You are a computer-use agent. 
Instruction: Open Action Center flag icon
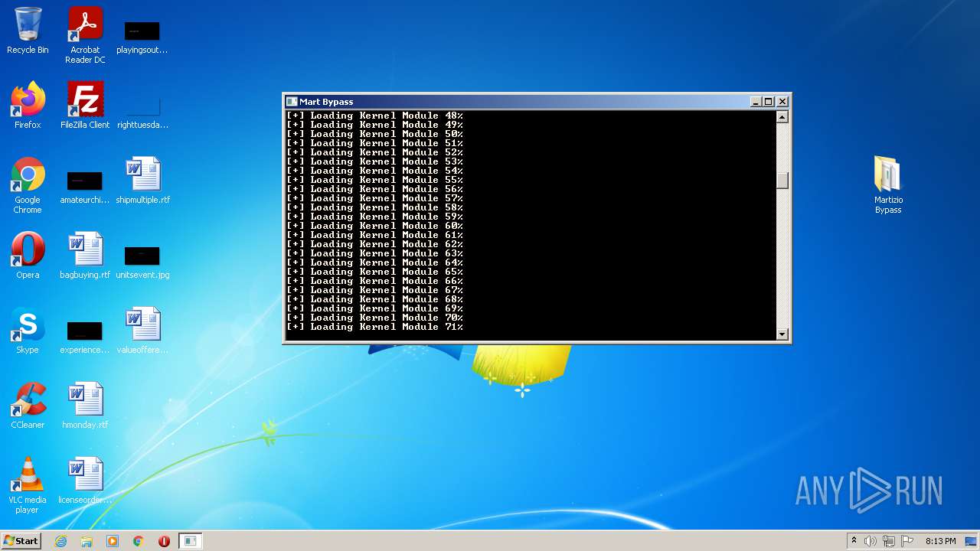[x=906, y=541]
